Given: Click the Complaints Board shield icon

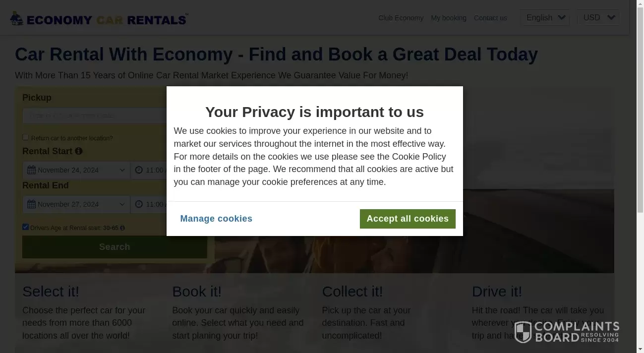Looking at the screenshot, I should tap(523, 332).
